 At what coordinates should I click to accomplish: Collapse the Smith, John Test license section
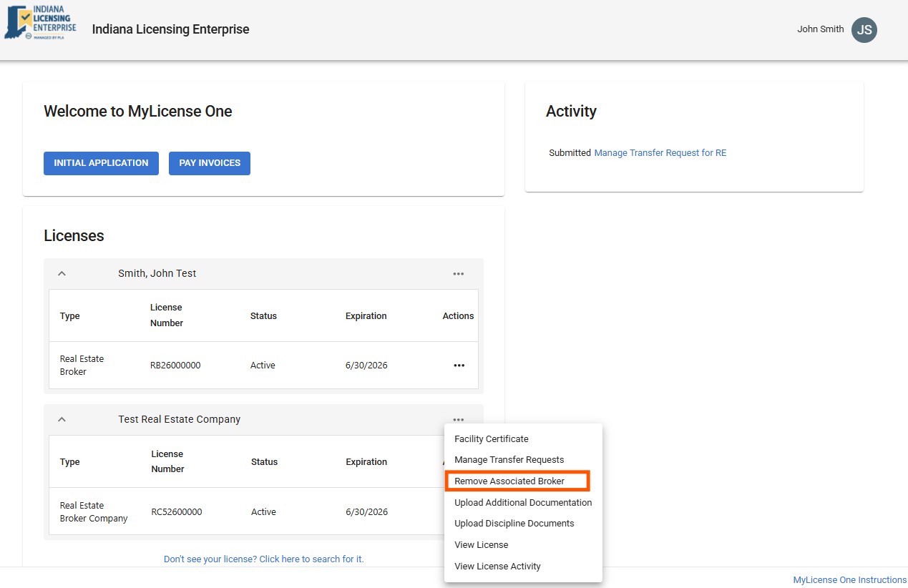click(x=62, y=274)
